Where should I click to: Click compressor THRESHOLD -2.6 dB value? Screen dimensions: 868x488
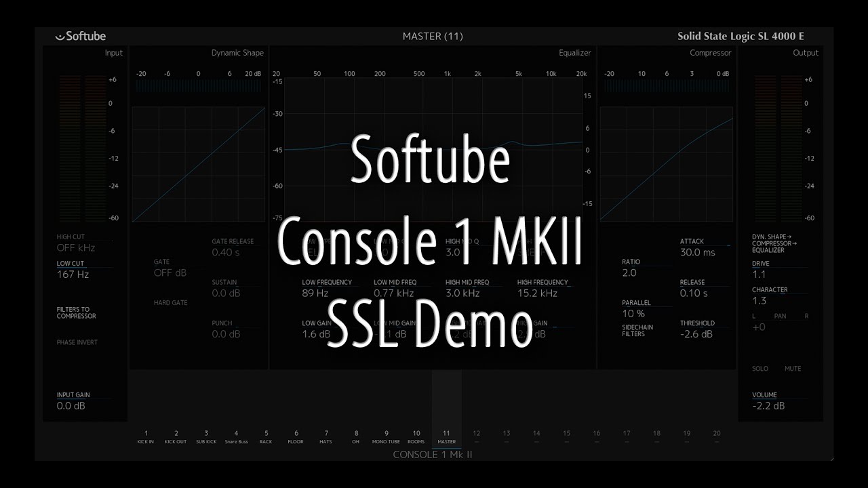(696, 334)
